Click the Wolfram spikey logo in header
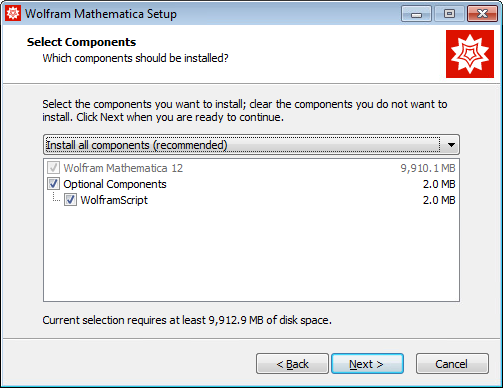 [x=470, y=54]
